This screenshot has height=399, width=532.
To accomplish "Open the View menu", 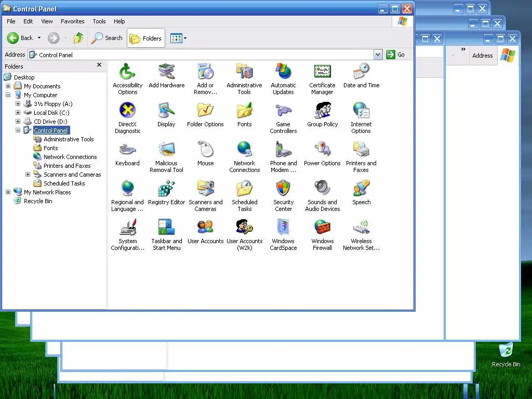I will point(47,21).
